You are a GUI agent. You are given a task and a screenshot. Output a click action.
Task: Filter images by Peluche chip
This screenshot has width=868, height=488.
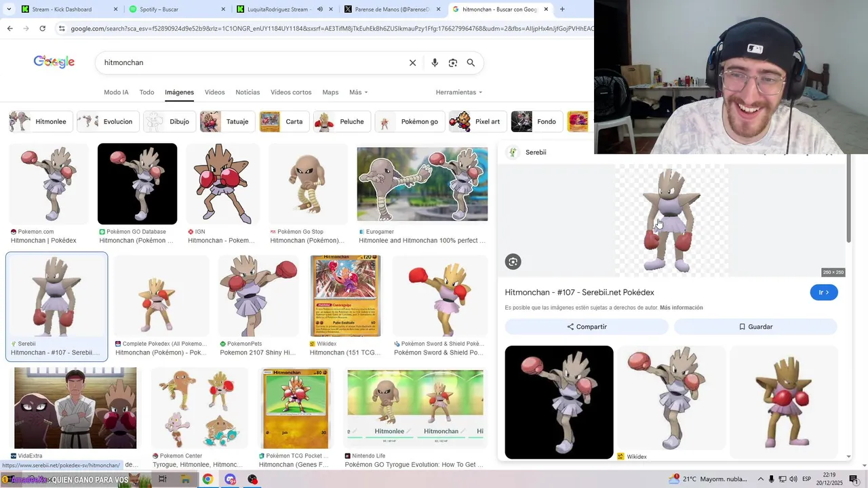342,122
